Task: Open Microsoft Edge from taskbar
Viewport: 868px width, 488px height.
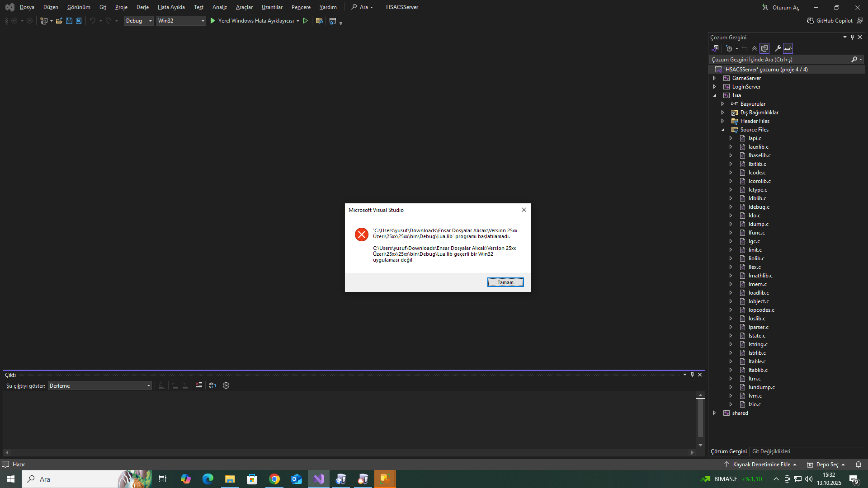Action: (x=208, y=479)
